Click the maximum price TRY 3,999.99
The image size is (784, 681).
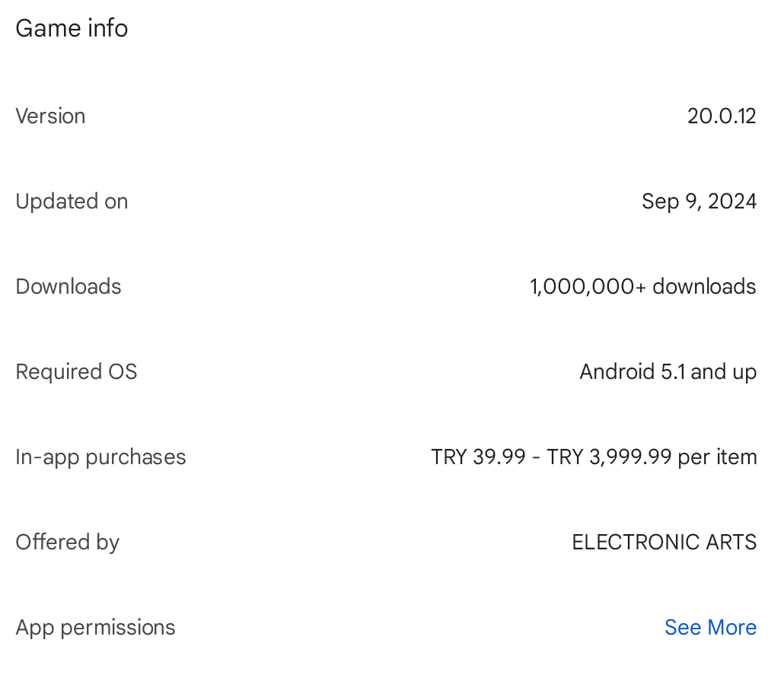[609, 457]
